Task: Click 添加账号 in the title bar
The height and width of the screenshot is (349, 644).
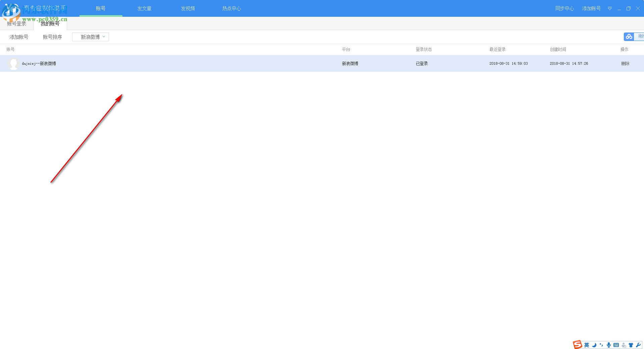Action: click(x=591, y=8)
